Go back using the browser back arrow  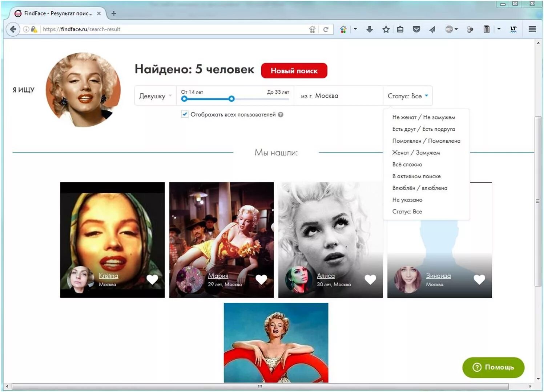(x=13, y=29)
